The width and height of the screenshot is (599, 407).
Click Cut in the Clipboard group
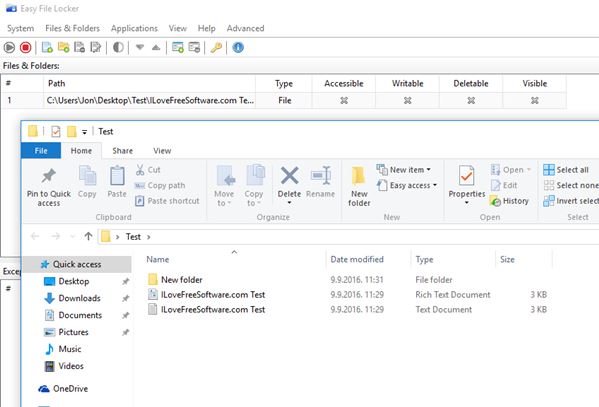click(x=148, y=170)
